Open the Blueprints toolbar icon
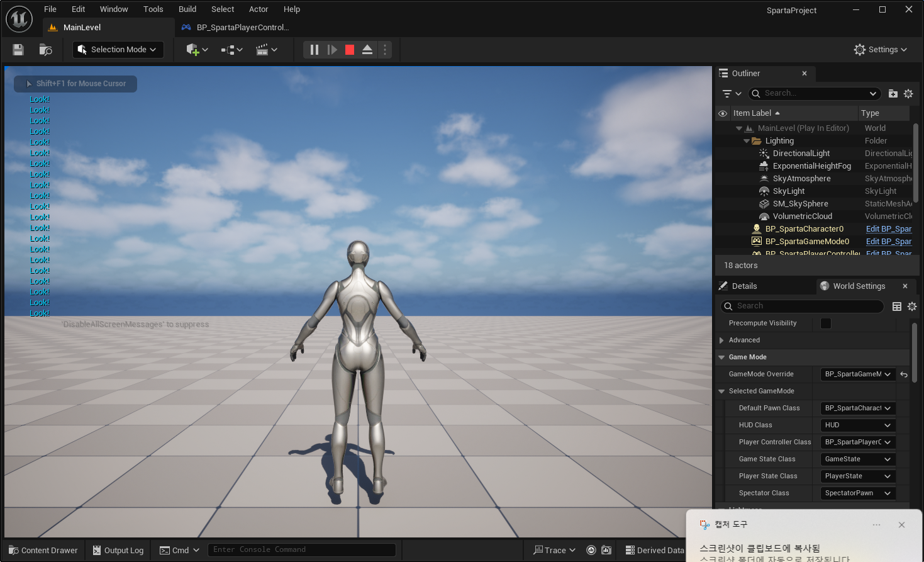Screen dimensions: 924x562 pyautogui.click(x=231, y=50)
